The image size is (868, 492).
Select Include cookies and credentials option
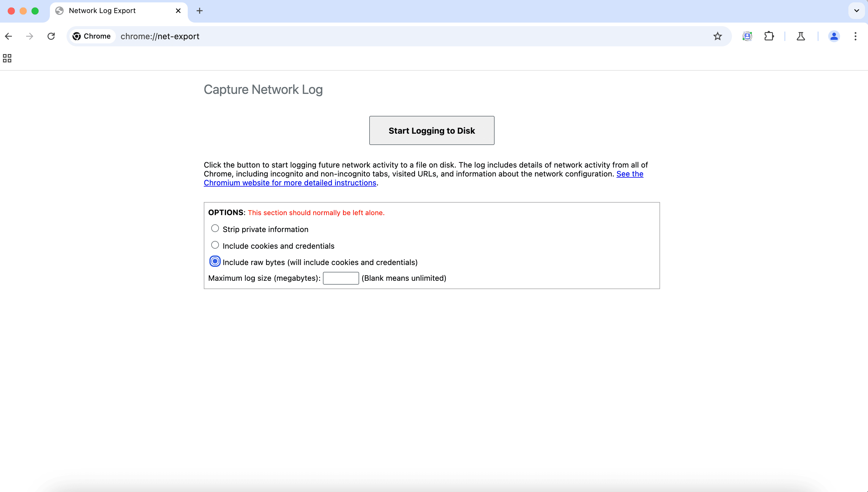[x=214, y=245]
